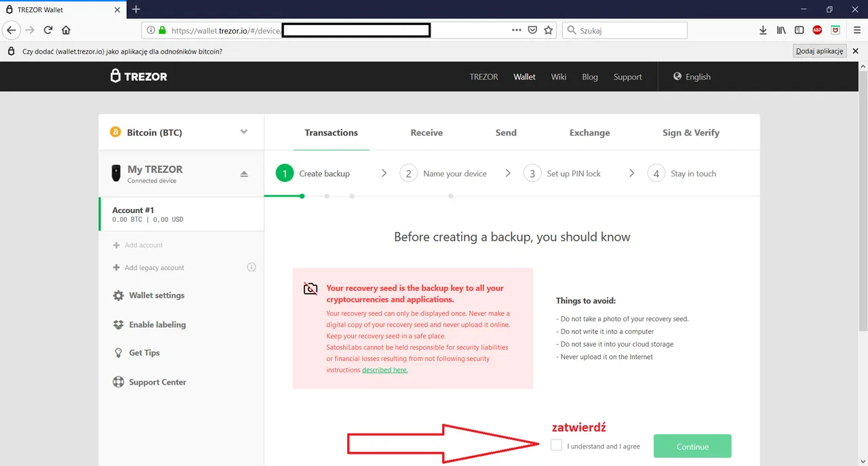Bookmark this page with star icon

(x=548, y=30)
